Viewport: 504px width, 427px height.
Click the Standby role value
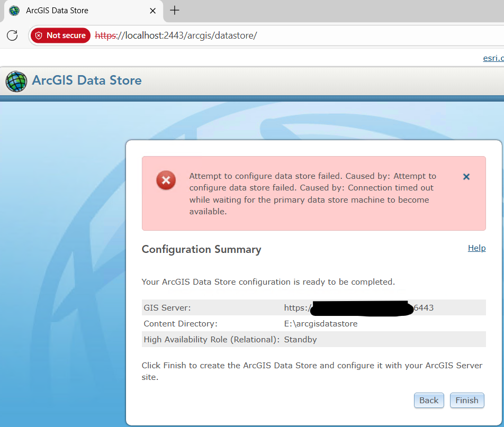click(300, 340)
